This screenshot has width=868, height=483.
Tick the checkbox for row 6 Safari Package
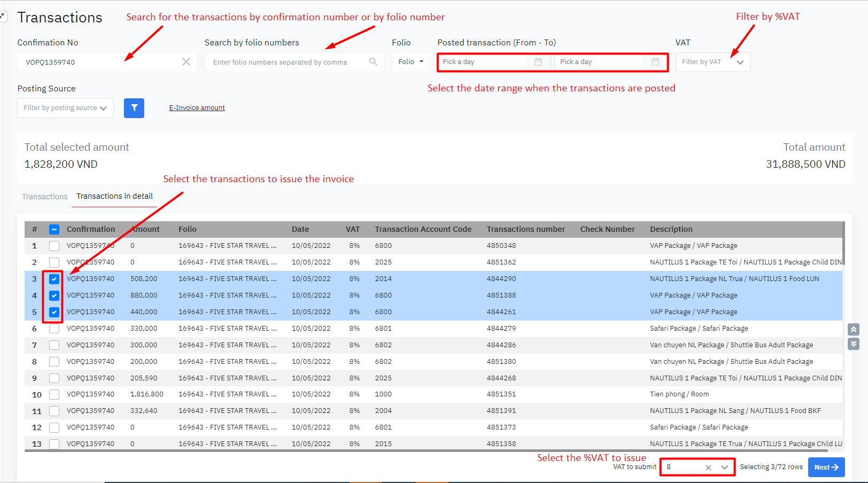coord(54,329)
